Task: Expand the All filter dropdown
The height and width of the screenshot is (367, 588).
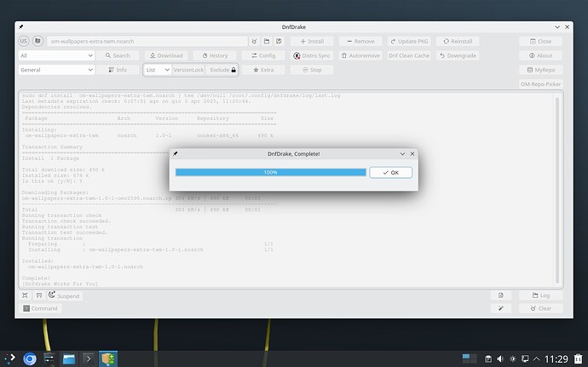Action: (x=56, y=55)
